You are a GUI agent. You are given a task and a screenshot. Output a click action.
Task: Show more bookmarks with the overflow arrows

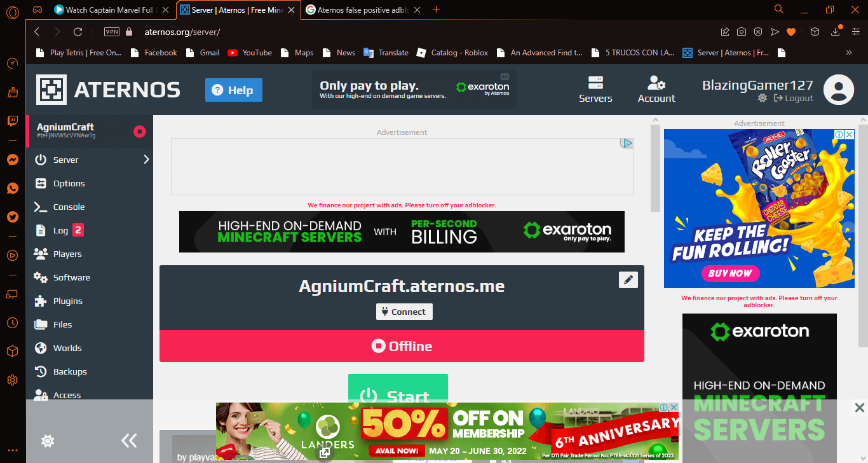point(848,53)
